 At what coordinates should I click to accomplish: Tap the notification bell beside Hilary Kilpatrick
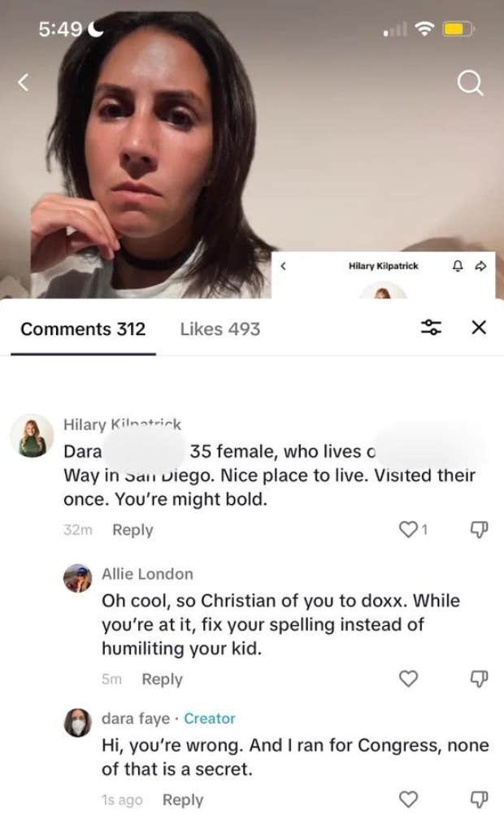pyautogui.click(x=456, y=265)
